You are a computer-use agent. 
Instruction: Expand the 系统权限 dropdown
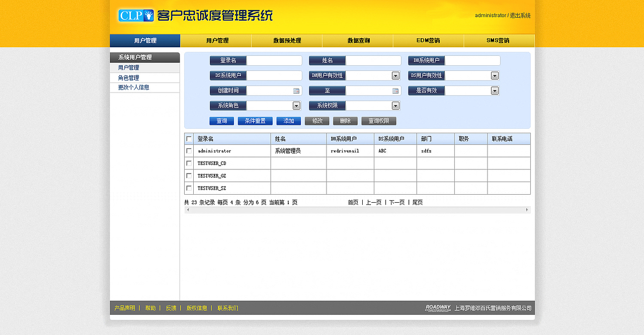point(395,106)
